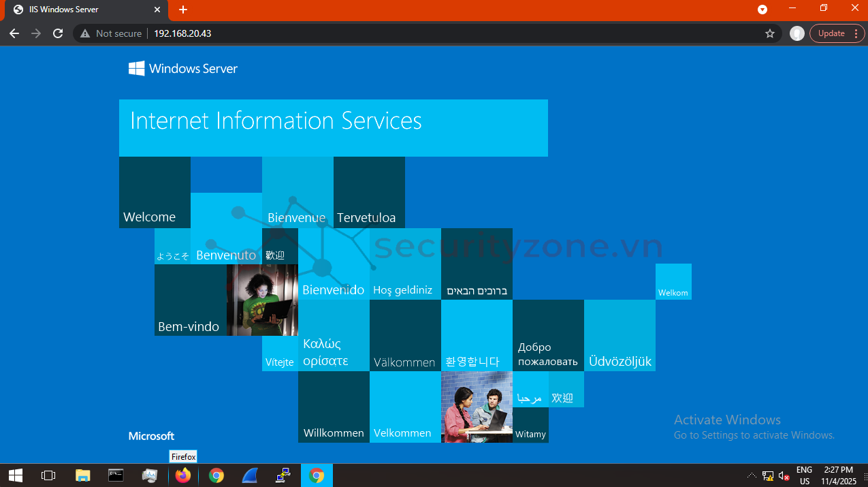Click the browser profile avatar
868x487 pixels.
(x=797, y=33)
